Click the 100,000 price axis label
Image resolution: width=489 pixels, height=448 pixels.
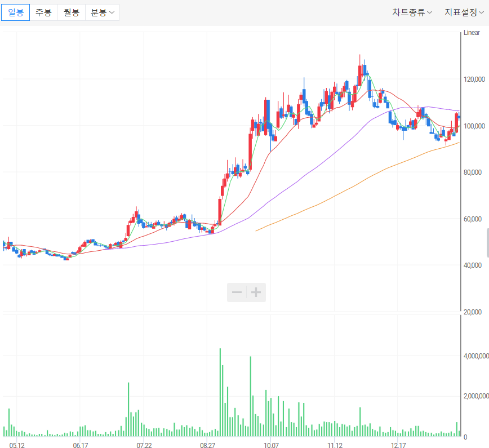pyautogui.click(x=474, y=126)
